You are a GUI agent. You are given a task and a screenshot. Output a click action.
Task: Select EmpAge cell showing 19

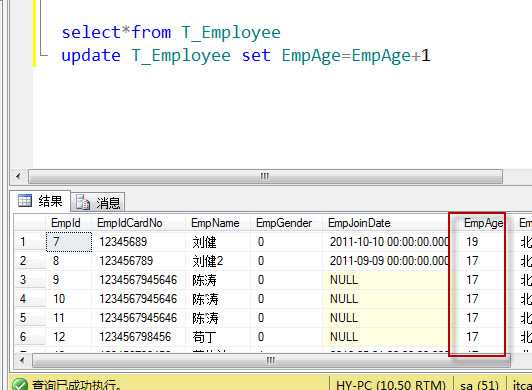click(x=472, y=242)
